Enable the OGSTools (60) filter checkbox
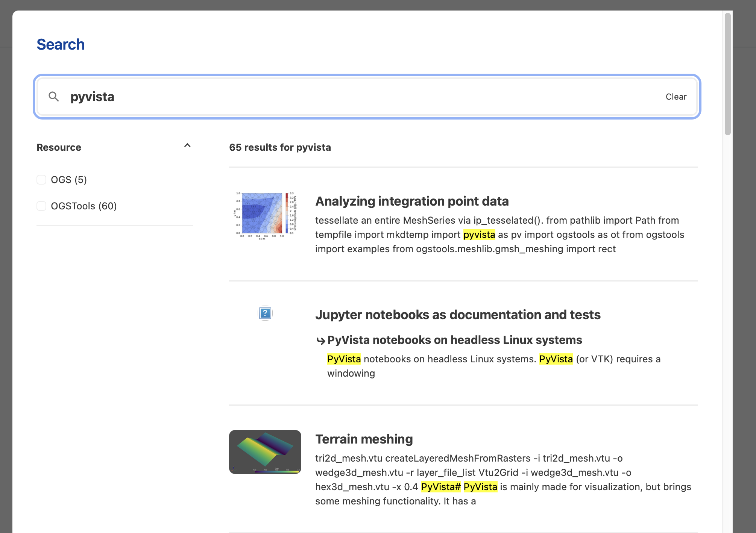 [x=41, y=206]
